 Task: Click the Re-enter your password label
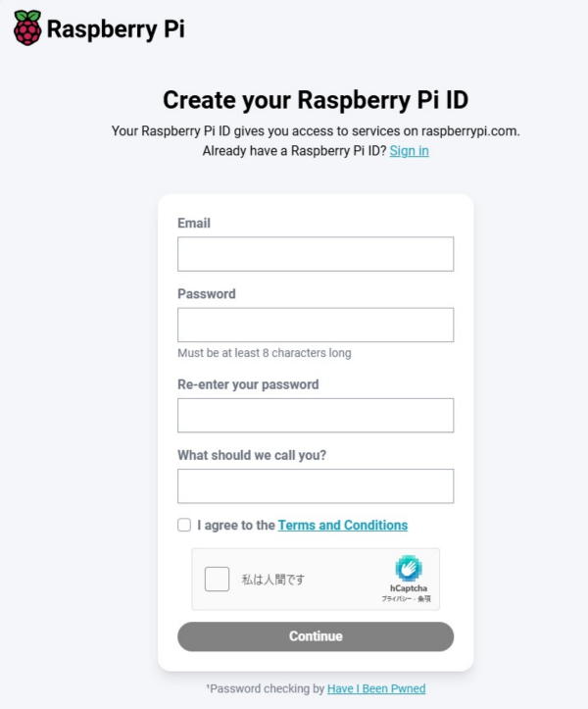pyautogui.click(x=248, y=384)
